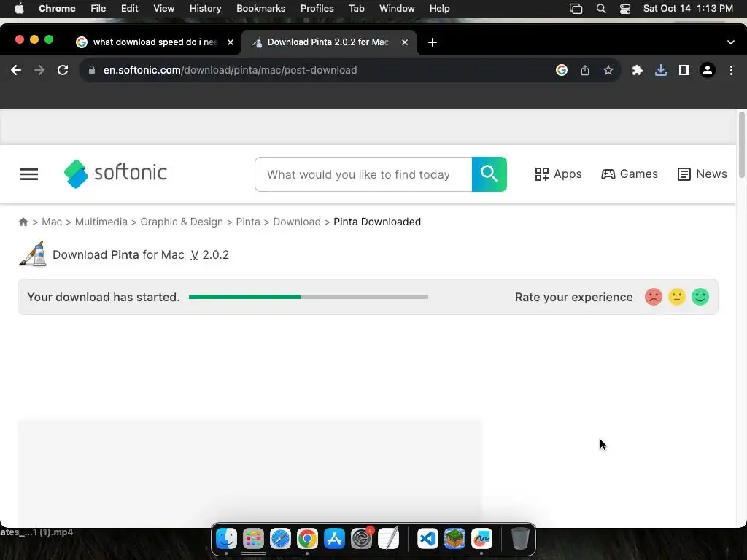747x560 pixels.
Task: Close the 'what download speed' tab
Action: 230,42
